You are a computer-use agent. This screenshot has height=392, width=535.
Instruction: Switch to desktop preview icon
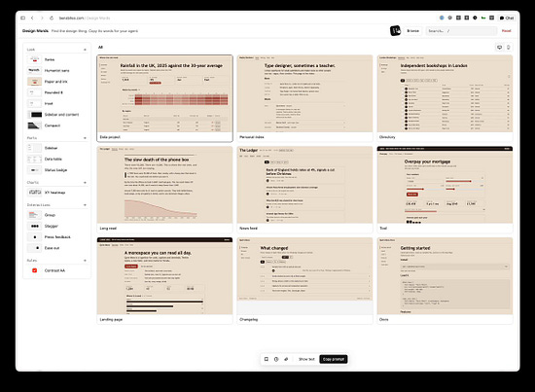(500, 48)
